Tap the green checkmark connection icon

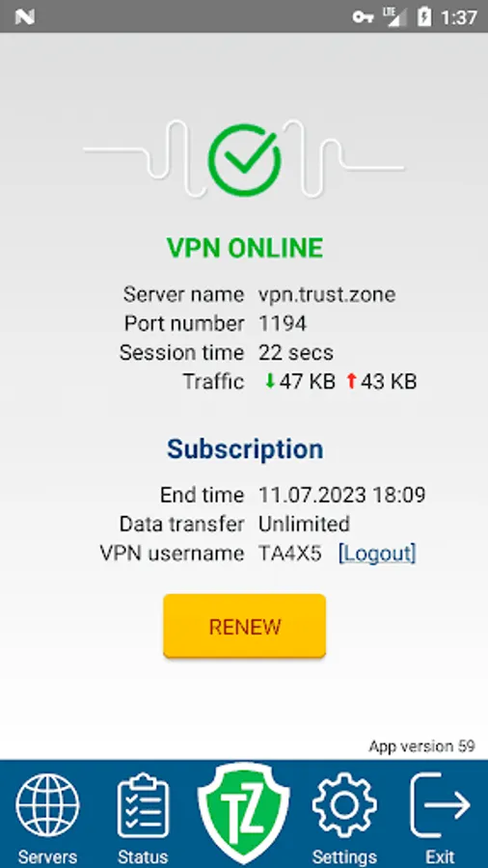[244, 160]
